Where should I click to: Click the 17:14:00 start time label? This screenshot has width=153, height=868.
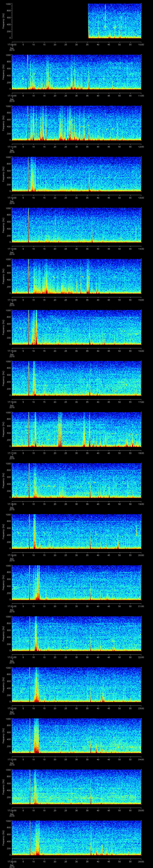[12, 300]
